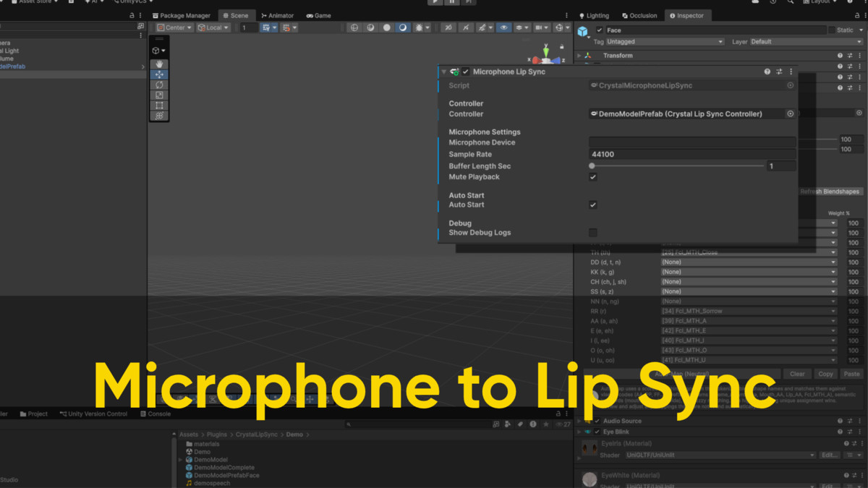
Task: Select the Move tool
Action: [160, 74]
